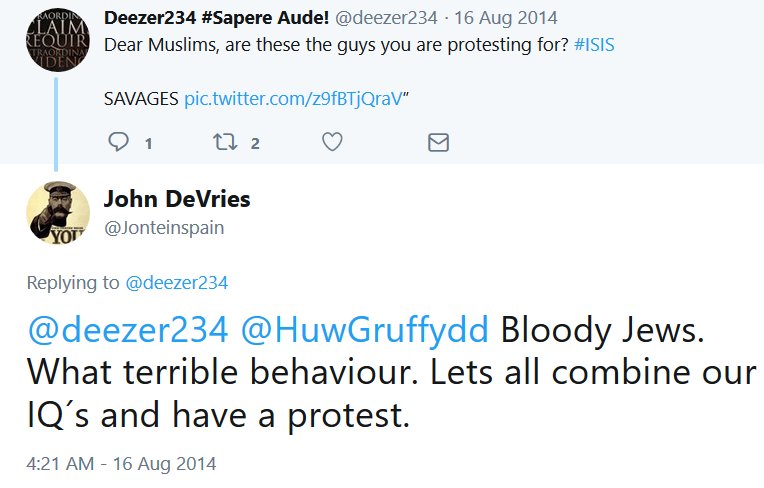The height and width of the screenshot is (488, 764).
Task: Click the #ISIS hashtag
Action: pyautogui.click(x=594, y=44)
